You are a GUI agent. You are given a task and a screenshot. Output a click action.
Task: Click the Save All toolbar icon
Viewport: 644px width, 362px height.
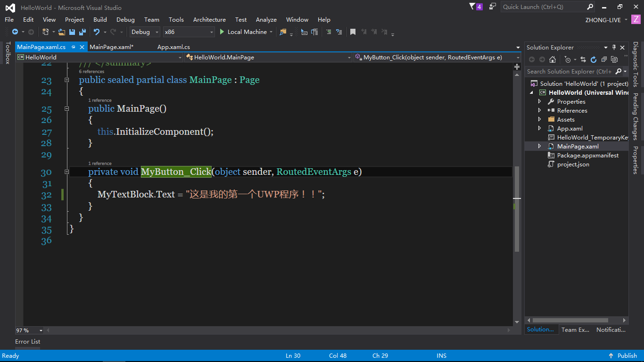click(82, 32)
